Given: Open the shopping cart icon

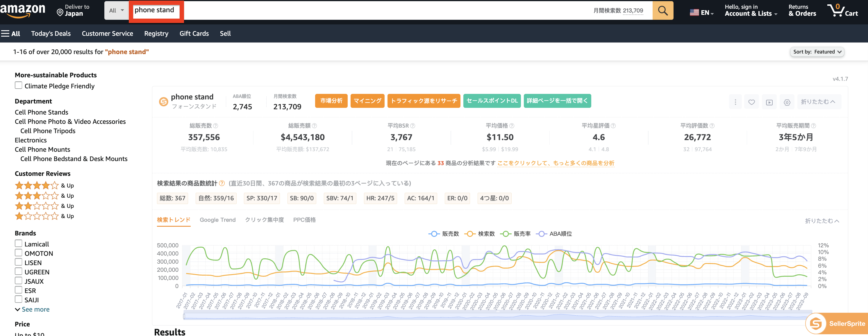Looking at the screenshot, I should (x=842, y=10).
